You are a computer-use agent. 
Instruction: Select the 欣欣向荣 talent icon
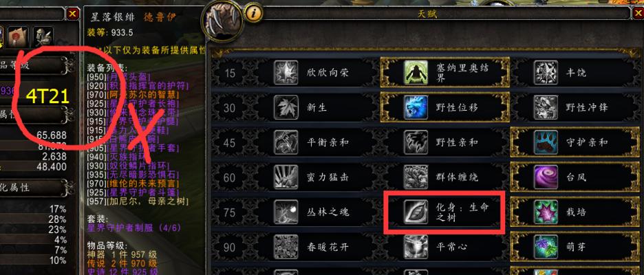[286, 73]
